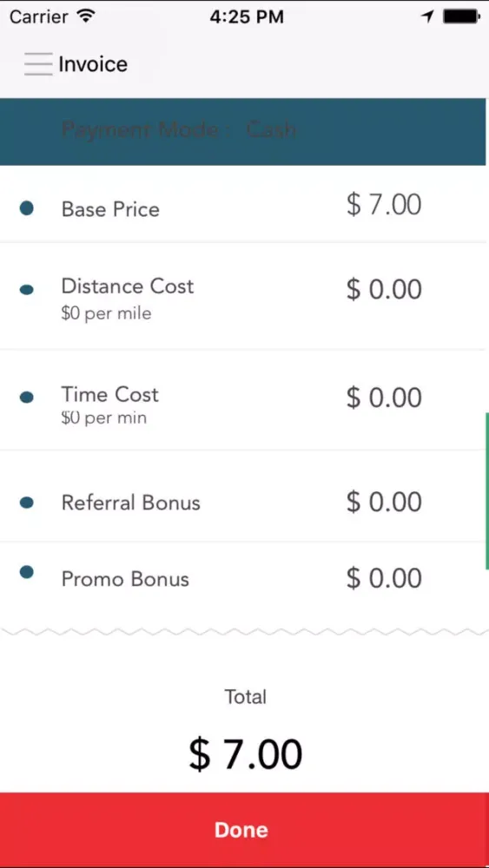Click the bullet dot beside Referral Bonus
Viewport: 489px width, 868px height.
click(x=27, y=502)
